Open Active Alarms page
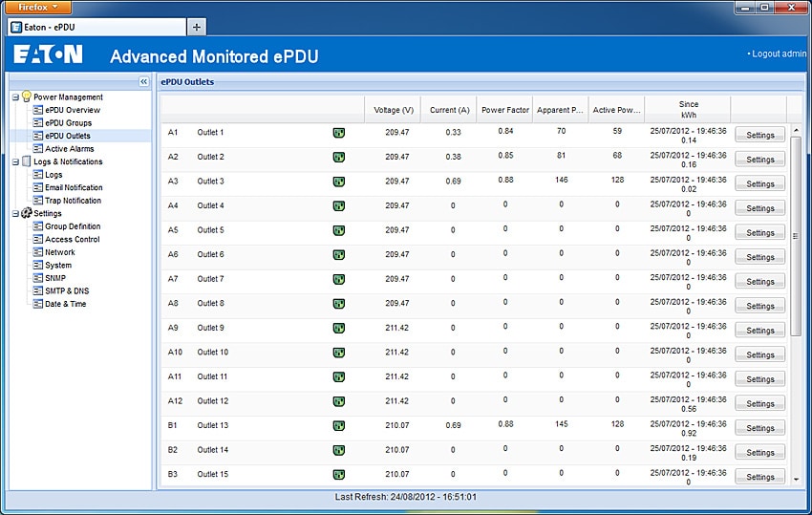Screen dimensions: 812x515 [x=70, y=149]
